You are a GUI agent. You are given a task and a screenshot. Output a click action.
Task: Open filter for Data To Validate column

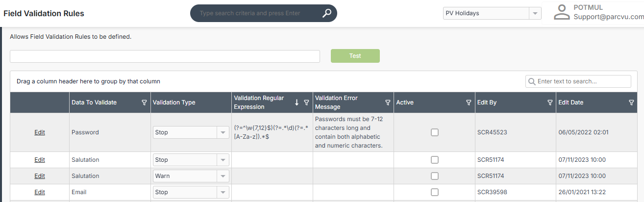click(144, 102)
